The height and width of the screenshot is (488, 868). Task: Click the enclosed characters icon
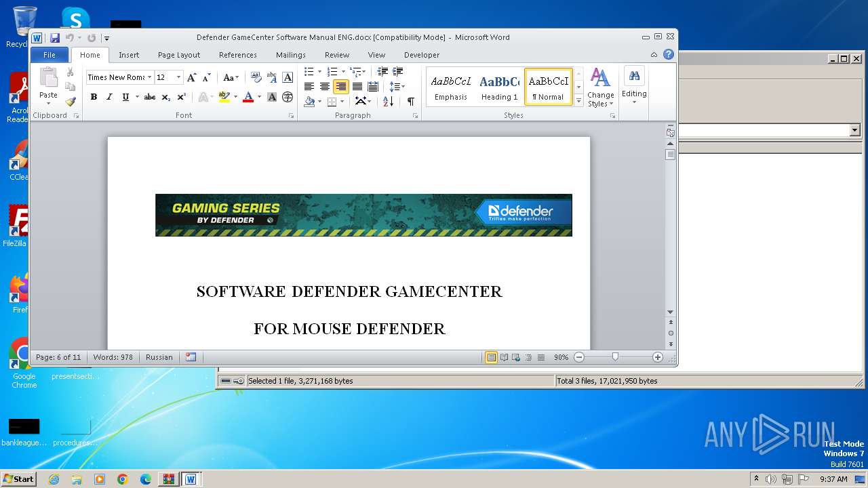pyautogui.click(x=288, y=97)
